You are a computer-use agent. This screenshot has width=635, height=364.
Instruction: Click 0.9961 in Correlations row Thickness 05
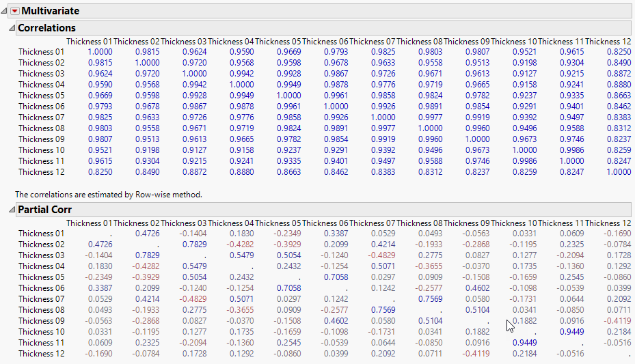(336, 96)
